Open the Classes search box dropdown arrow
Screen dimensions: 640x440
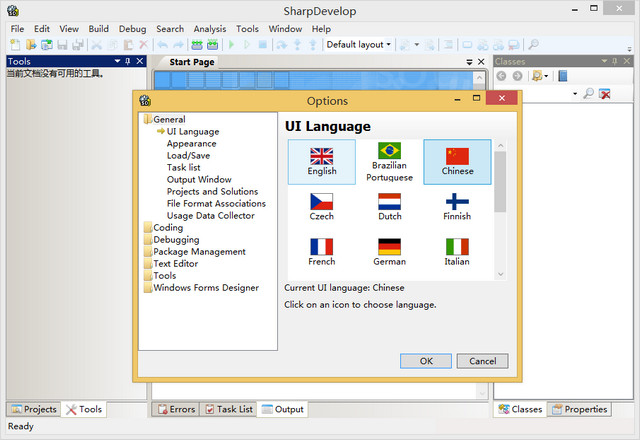click(575, 94)
